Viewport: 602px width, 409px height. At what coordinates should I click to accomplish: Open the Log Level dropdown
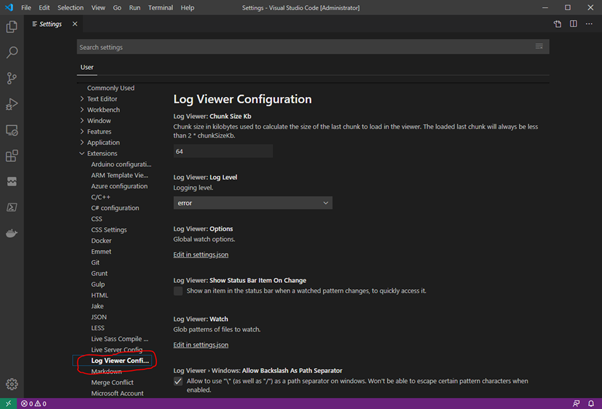(x=252, y=203)
